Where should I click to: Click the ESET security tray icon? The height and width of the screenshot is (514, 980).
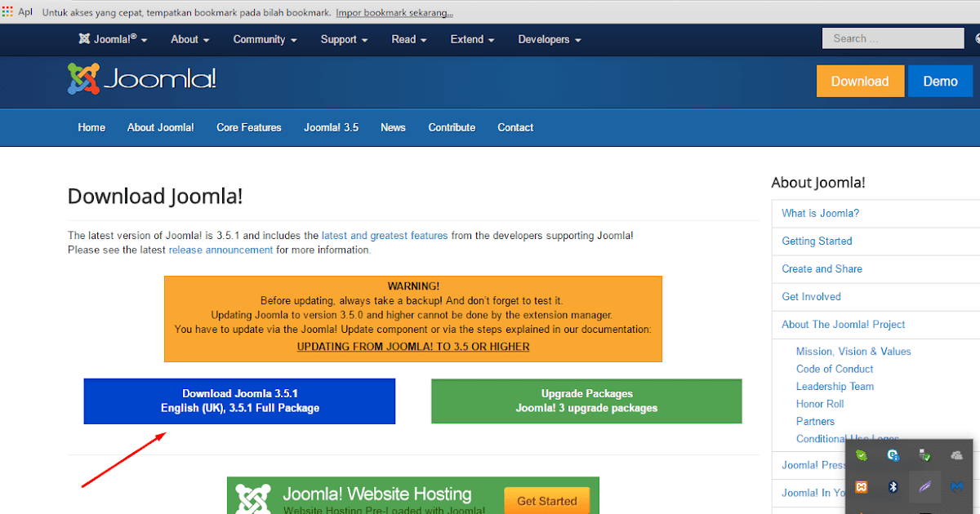click(x=893, y=455)
